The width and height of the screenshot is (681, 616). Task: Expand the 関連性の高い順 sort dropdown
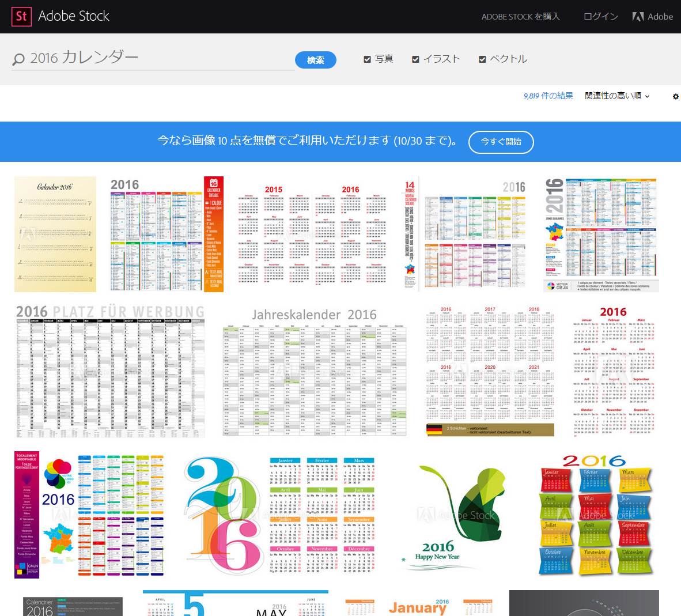(x=617, y=96)
